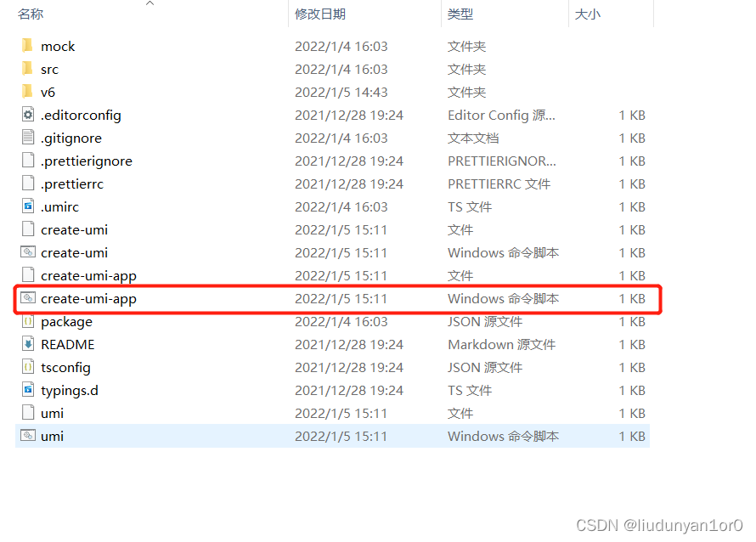The width and height of the screenshot is (756, 542).
Task: Click the modified date of README
Action: [x=349, y=345]
